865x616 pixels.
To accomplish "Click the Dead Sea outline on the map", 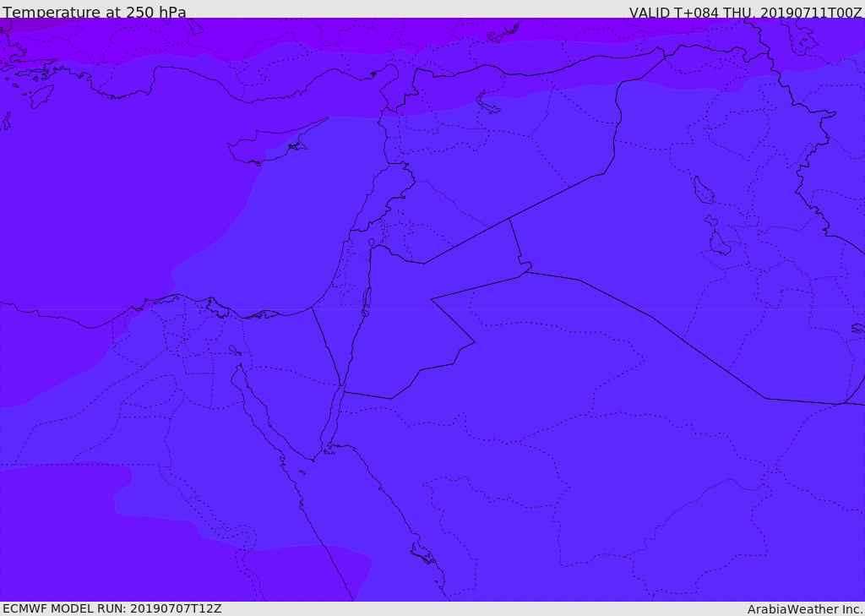I will [366, 302].
